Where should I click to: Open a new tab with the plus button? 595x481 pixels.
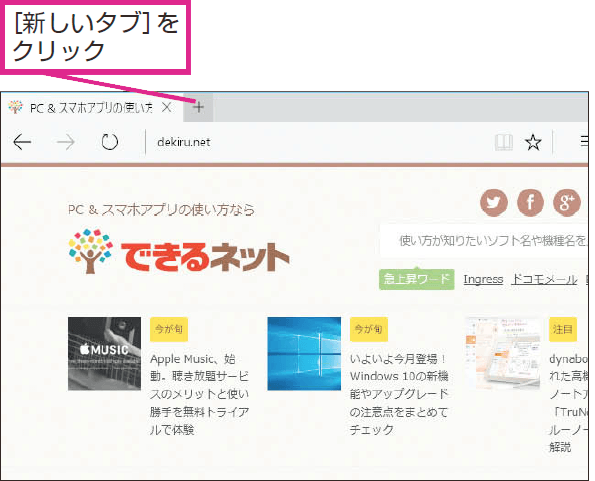[198, 108]
